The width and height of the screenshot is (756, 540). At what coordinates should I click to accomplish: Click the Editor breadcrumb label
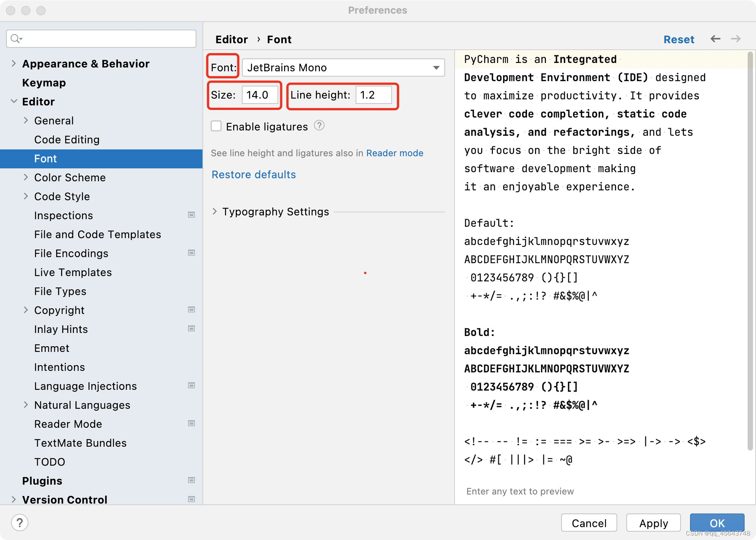coord(232,39)
